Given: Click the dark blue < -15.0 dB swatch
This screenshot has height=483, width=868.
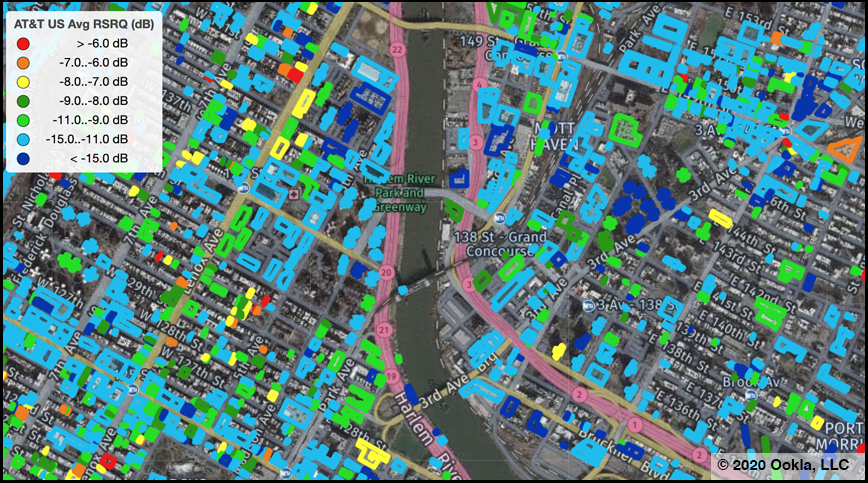Looking at the screenshot, I should coord(23,158).
